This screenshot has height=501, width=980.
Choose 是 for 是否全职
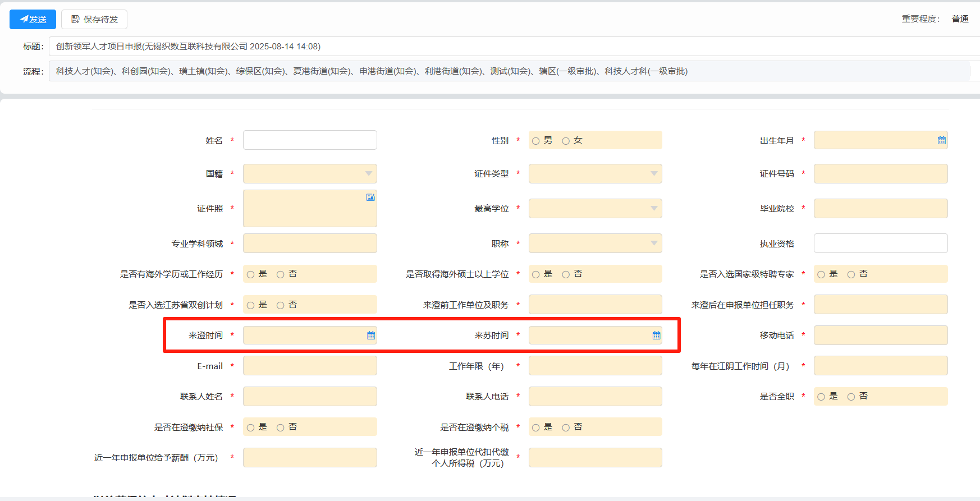click(x=821, y=397)
